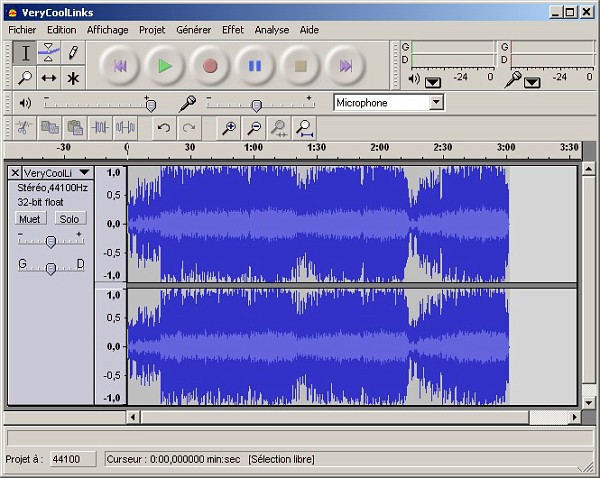Open the Affichage menu
600x478 pixels.
(x=108, y=30)
